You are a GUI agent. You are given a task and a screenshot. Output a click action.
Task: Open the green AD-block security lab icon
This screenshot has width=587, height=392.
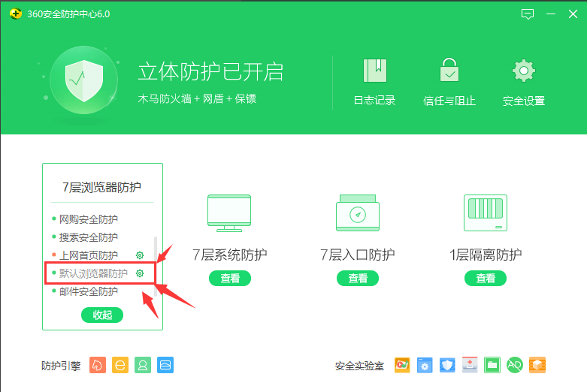tap(514, 365)
